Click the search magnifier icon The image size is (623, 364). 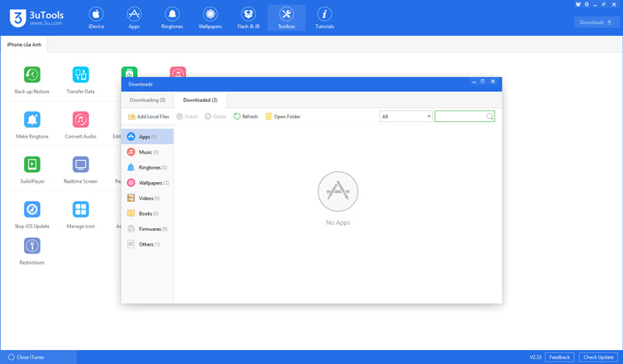click(490, 117)
